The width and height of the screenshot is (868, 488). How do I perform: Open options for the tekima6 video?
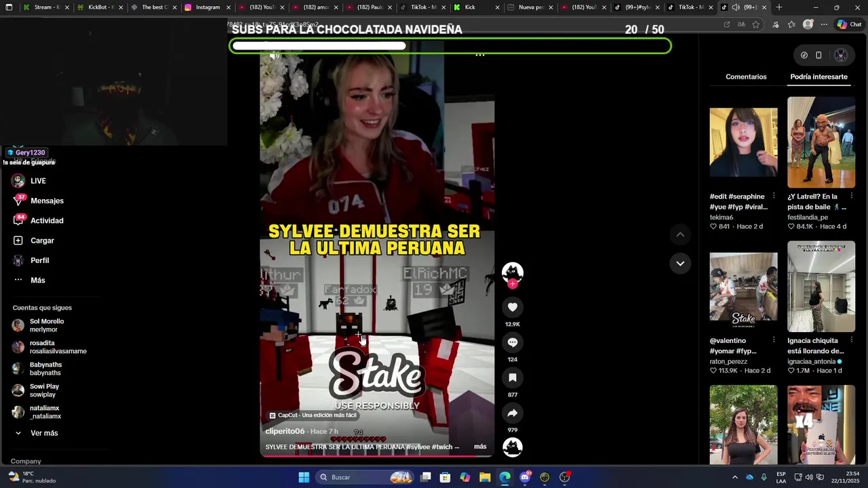click(x=774, y=196)
